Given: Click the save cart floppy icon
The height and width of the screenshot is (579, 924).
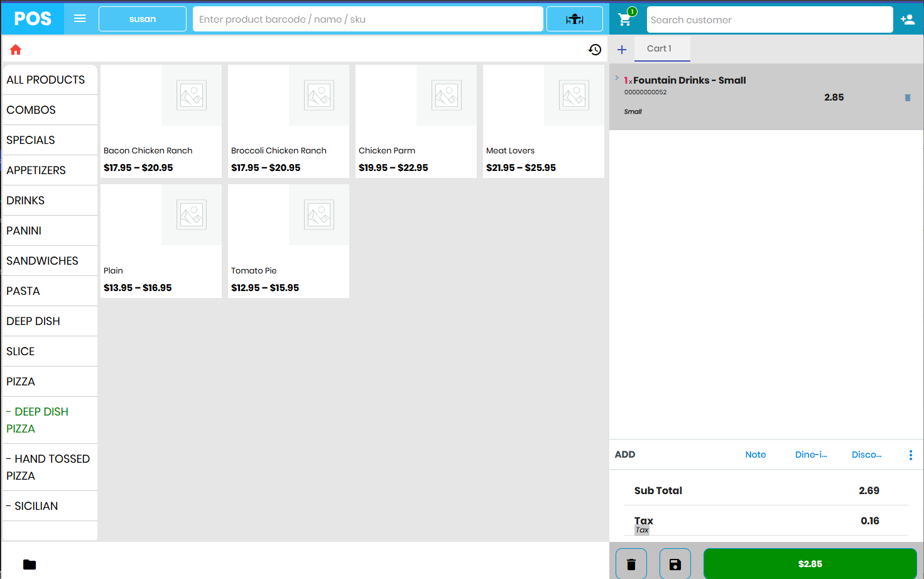Looking at the screenshot, I should (675, 564).
